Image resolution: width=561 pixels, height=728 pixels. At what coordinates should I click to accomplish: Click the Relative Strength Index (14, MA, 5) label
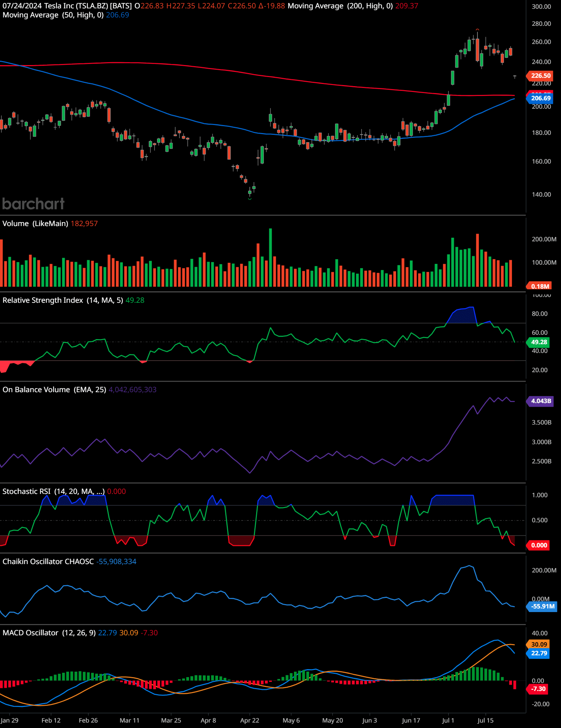62,300
